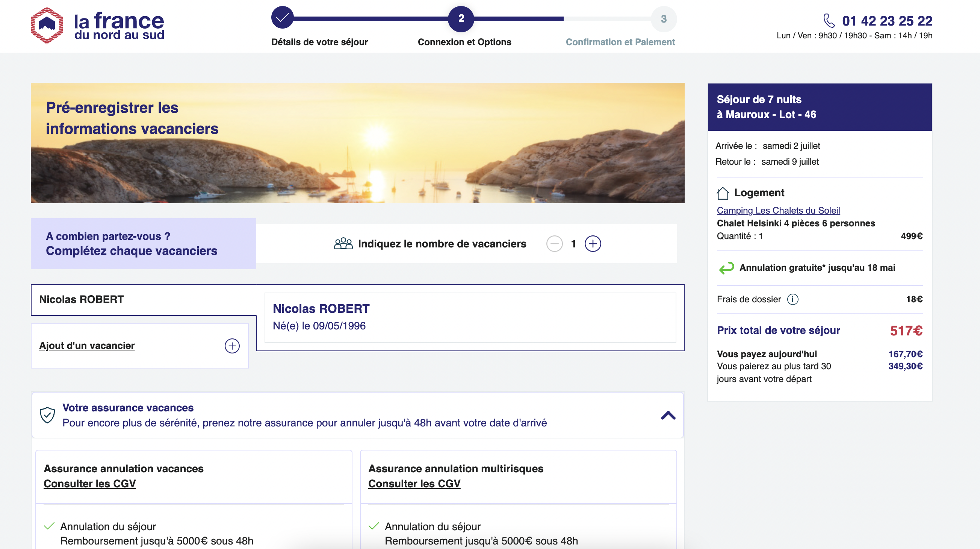Image resolution: width=980 pixels, height=549 pixels.
Task: Decrease the number of vacanciers with minus
Action: pyautogui.click(x=554, y=244)
